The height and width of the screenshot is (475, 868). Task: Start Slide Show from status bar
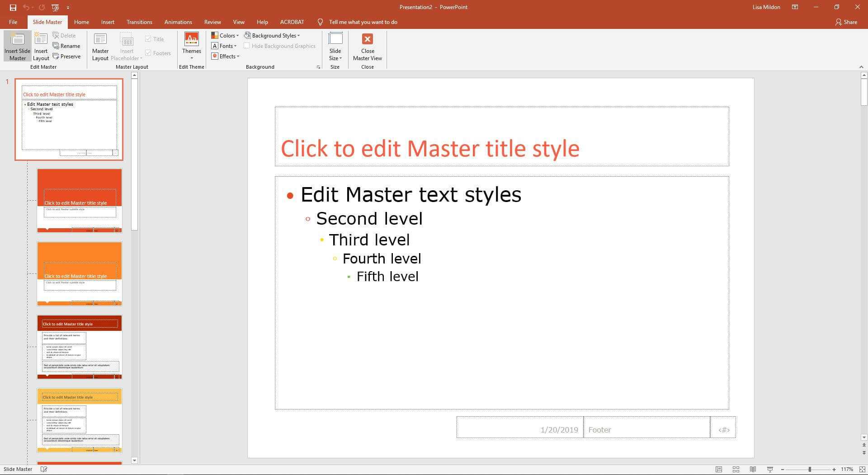770,469
